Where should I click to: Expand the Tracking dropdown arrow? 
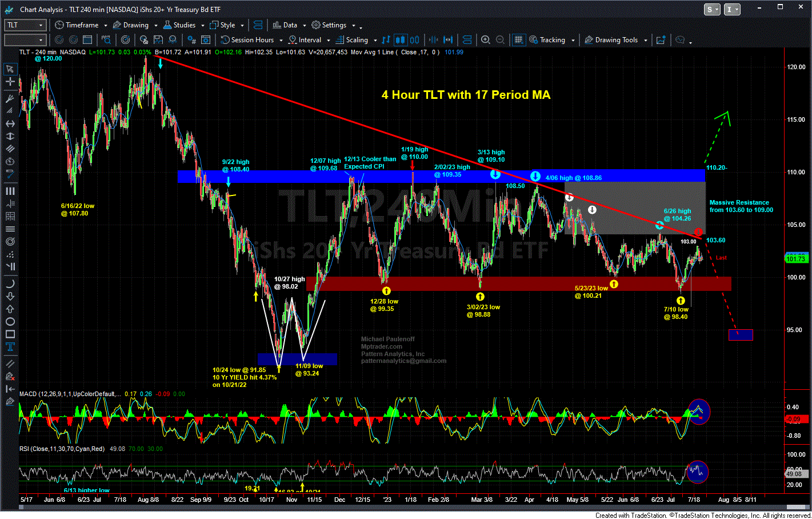click(x=573, y=40)
